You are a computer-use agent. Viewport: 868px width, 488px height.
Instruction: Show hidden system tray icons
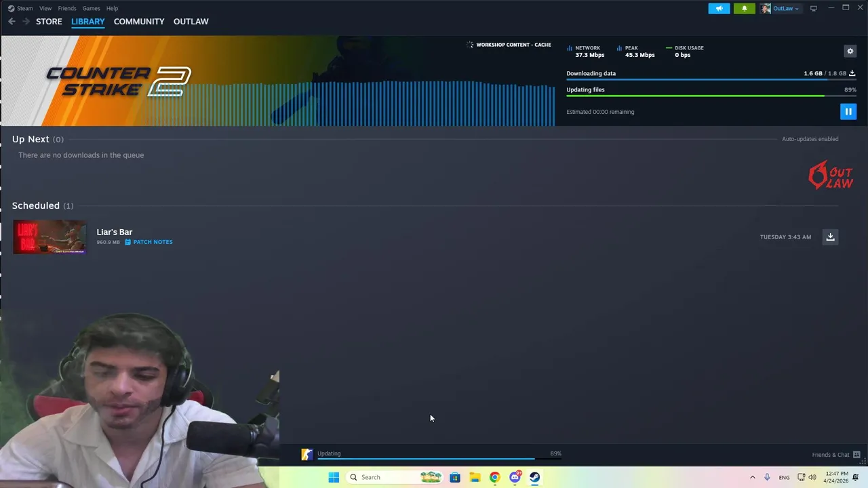tap(752, 477)
